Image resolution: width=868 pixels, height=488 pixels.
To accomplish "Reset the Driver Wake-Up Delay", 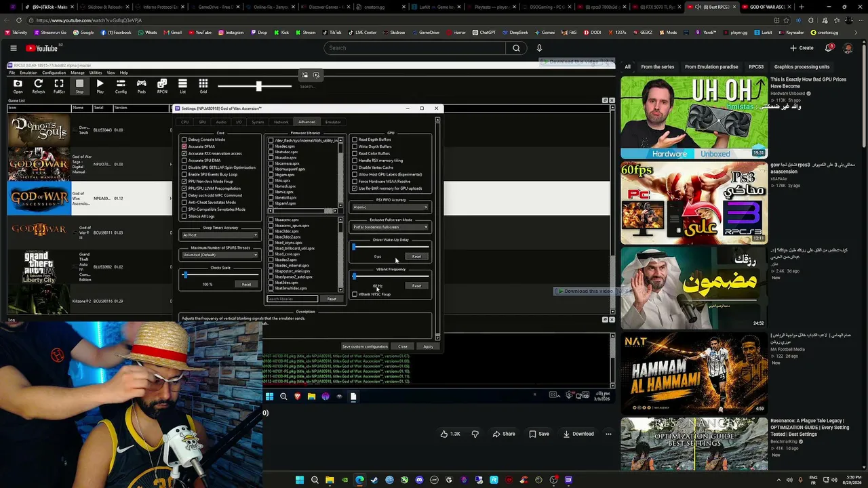I will point(416,257).
